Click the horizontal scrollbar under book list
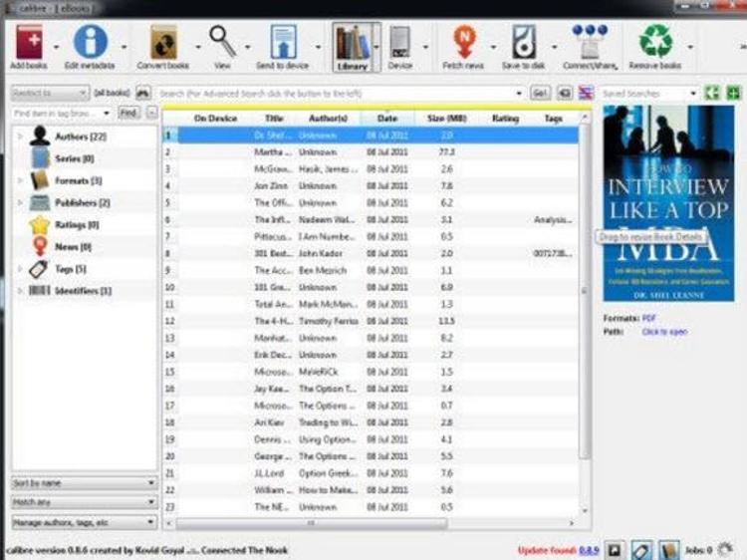The width and height of the screenshot is (747, 560). click(311, 522)
